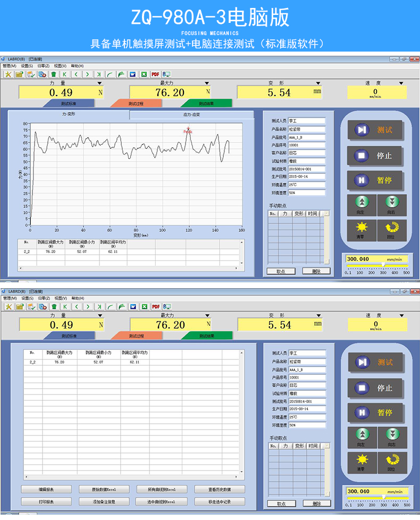
Task: Click the 产品名称 input field in upper window
Action: point(306,129)
